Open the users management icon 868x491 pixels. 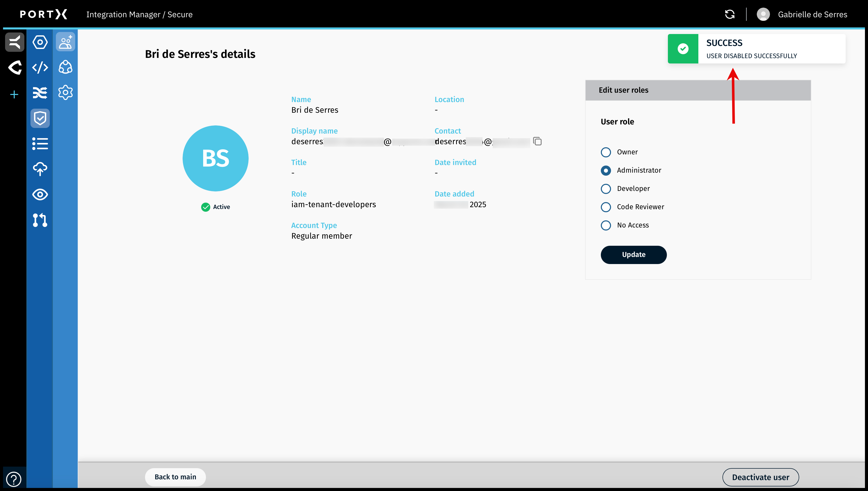pos(66,42)
